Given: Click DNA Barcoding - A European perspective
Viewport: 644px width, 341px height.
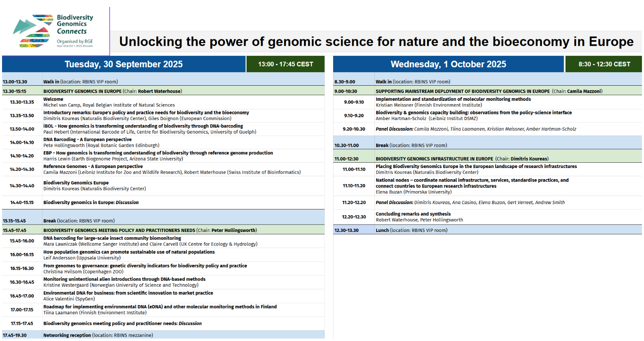Looking at the screenshot, I should coord(87,140).
